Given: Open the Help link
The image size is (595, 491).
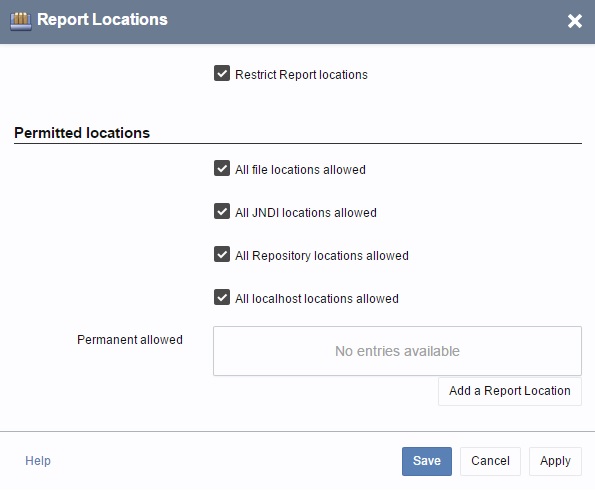Looking at the screenshot, I should point(38,461).
